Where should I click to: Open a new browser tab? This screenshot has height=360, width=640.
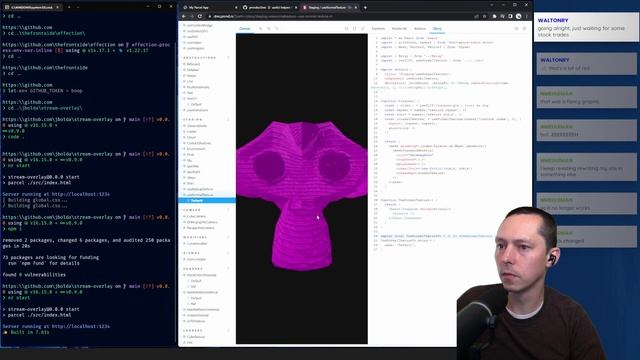365,7
